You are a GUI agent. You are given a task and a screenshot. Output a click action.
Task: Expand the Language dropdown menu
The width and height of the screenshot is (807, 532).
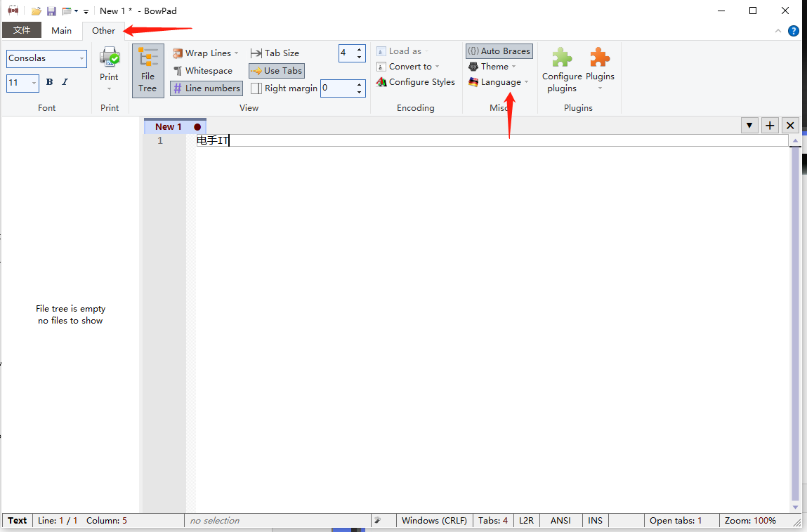coord(499,82)
